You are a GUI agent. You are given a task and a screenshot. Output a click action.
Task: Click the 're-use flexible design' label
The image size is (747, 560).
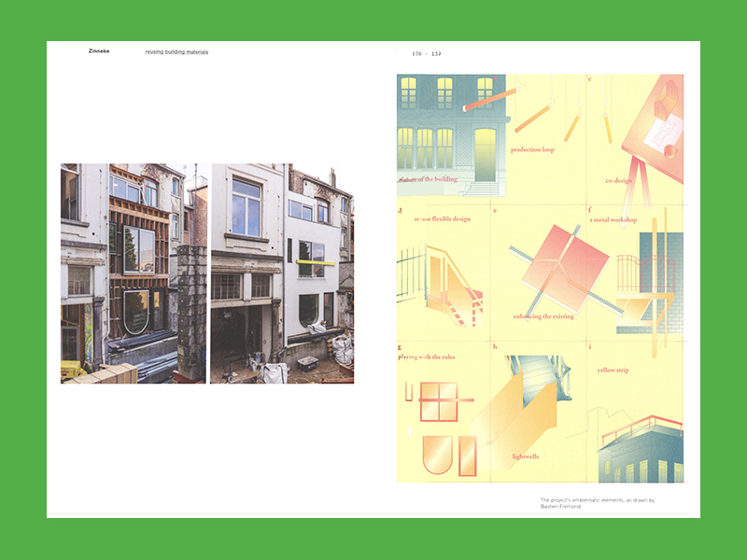click(x=442, y=219)
